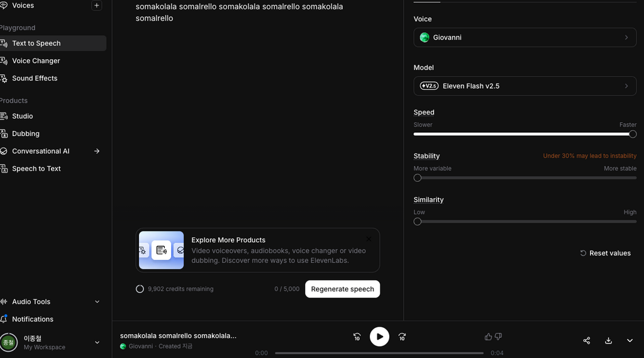Click Reset values
The width and height of the screenshot is (644, 358).
[605, 253]
